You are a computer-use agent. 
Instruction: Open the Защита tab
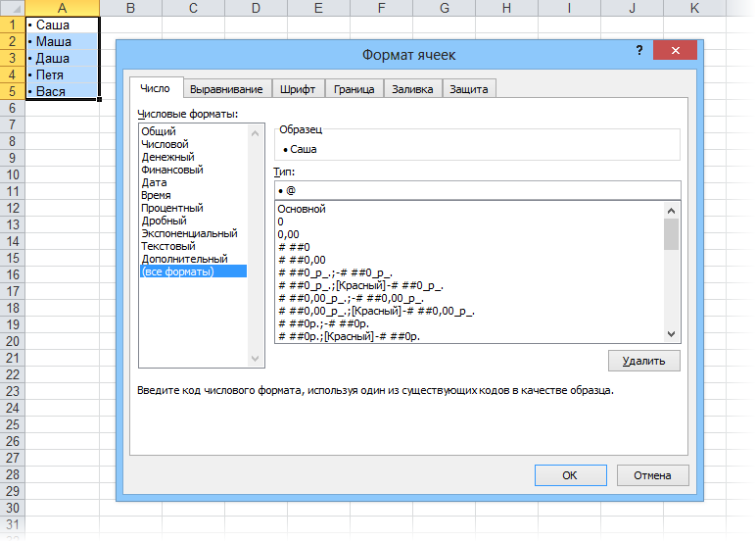tap(469, 89)
